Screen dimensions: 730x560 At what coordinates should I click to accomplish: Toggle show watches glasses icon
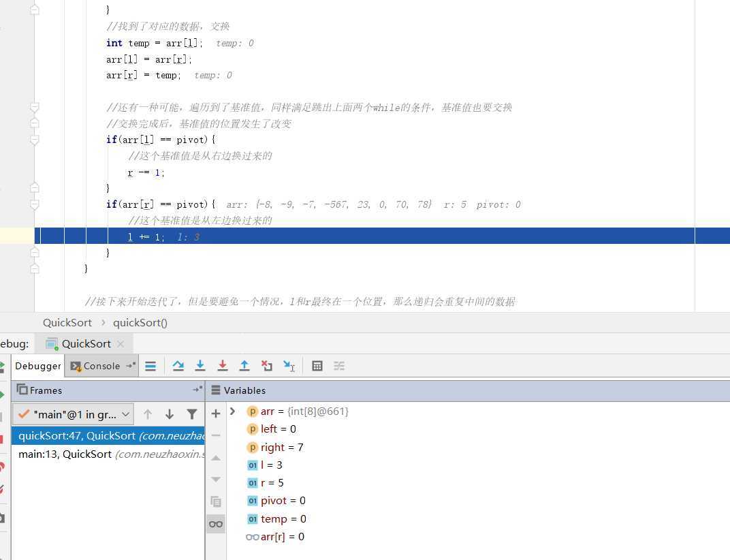[216, 524]
